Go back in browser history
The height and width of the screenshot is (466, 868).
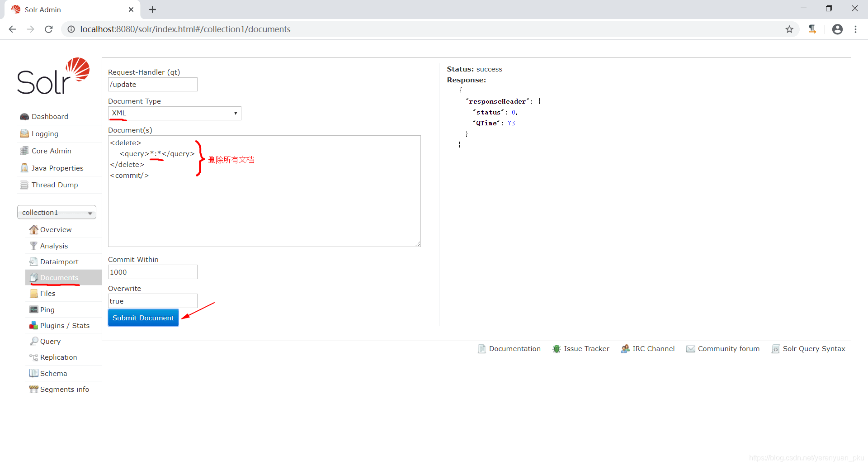(x=13, y=29)
